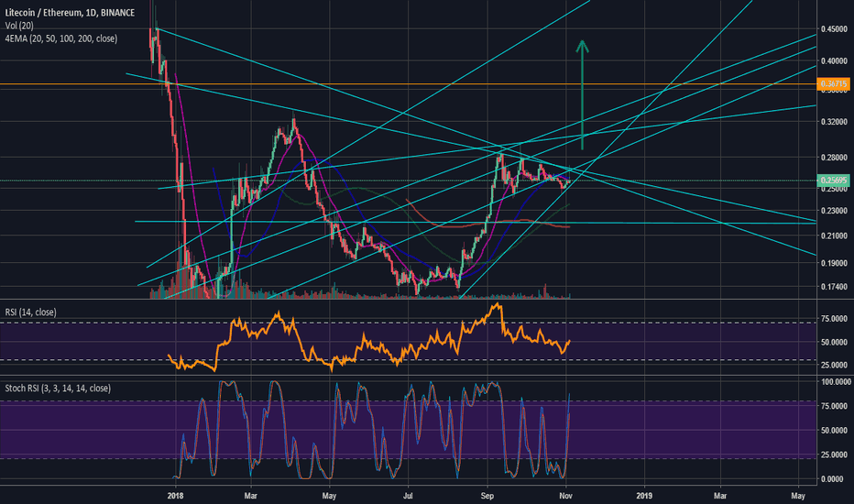Click the Mar date label after 2018
Image resolution: width=854 pixels, height=504 pixels.
(x=250, y=496)
